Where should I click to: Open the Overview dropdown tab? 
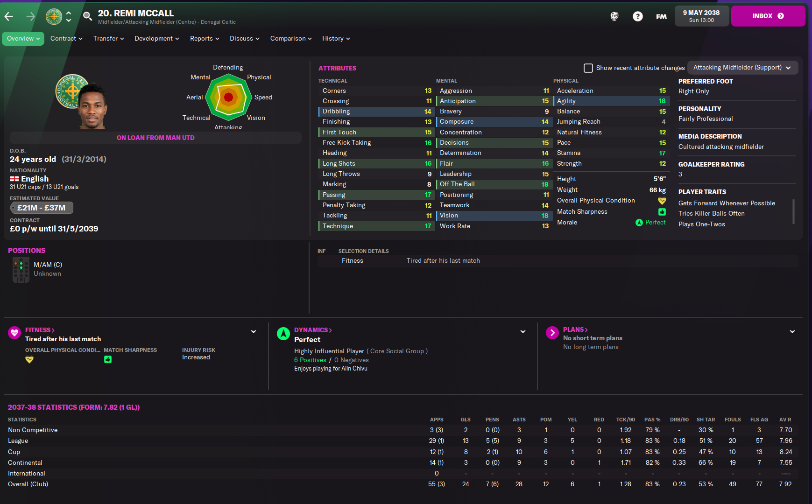click(23, 39)
